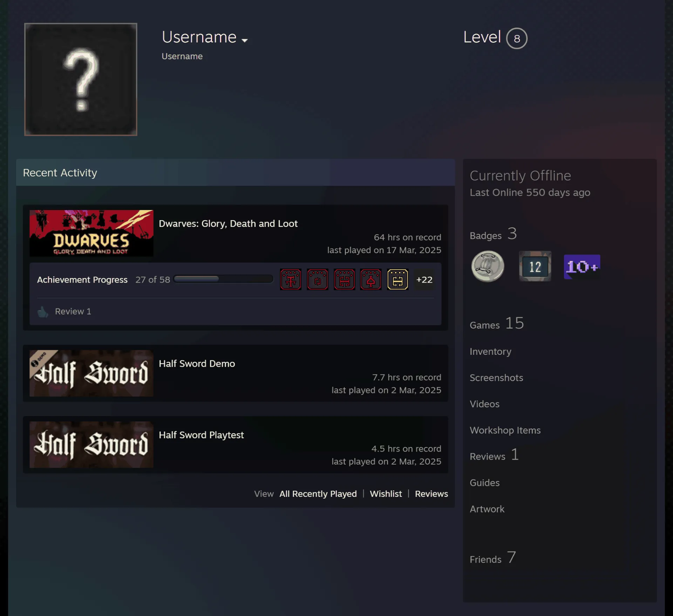The width and height of the screenshot is (673, 616).
Task: Open the Games 15 list
Action: 497,323
